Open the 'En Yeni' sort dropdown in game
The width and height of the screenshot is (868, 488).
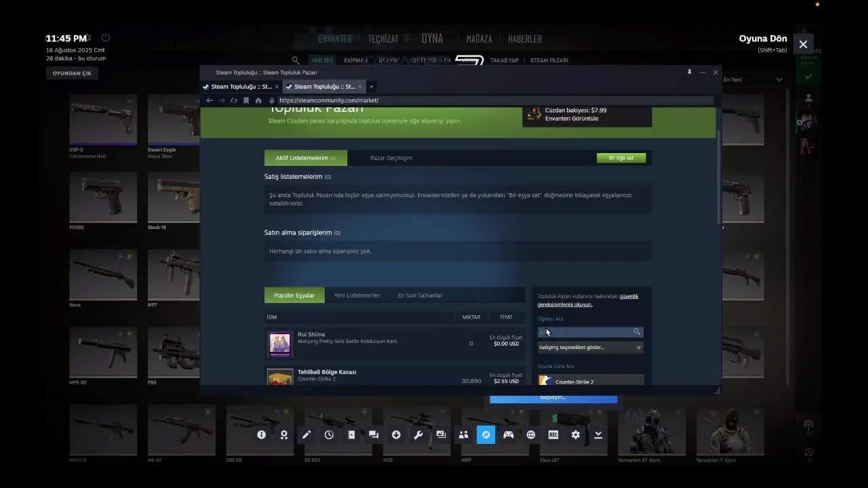pyautogui.click(x=753, y=80)
